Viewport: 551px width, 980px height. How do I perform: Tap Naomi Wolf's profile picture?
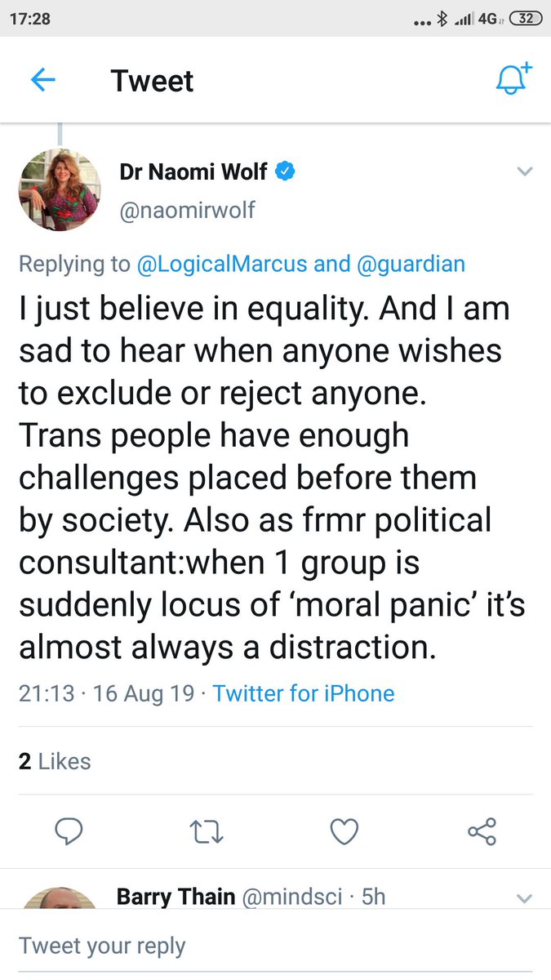click(58, 189)
